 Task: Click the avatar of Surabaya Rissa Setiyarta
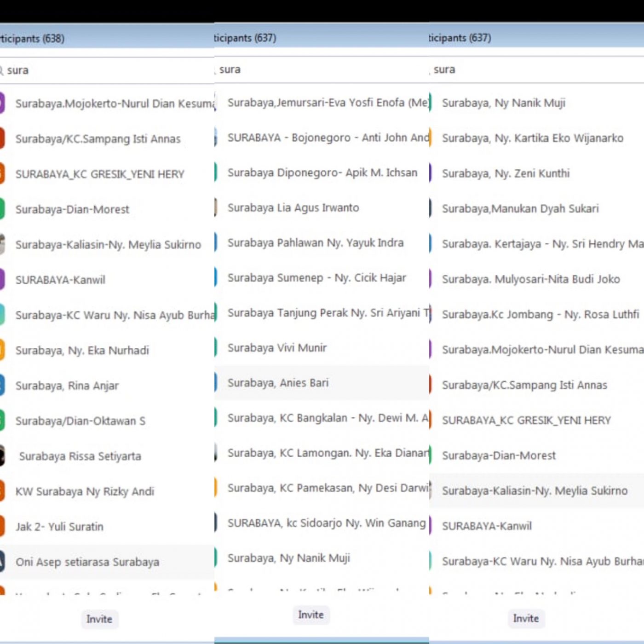[x=2, y=456]
